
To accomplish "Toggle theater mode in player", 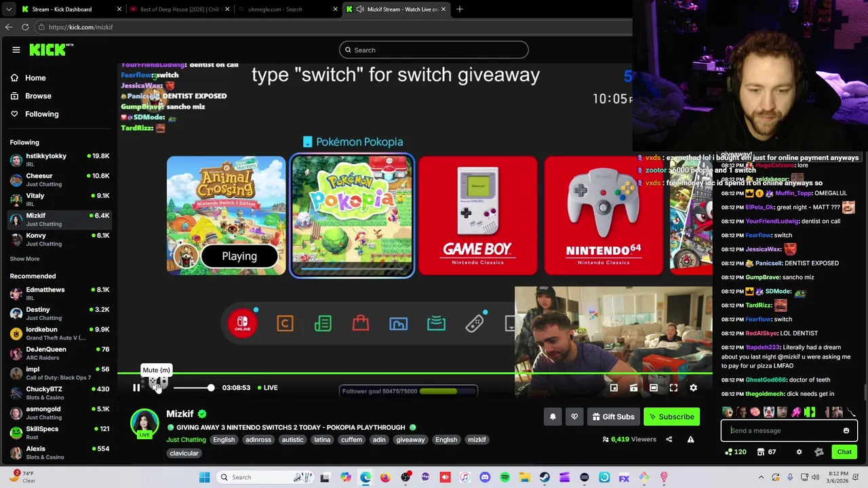I will pyautogui.click(x=653, y=388).
